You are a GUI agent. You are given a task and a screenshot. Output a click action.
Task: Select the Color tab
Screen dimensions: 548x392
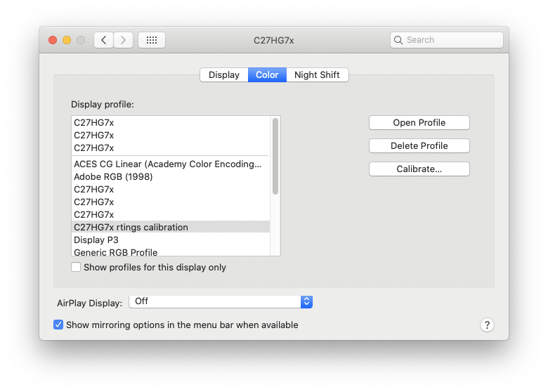pos(267,74)
